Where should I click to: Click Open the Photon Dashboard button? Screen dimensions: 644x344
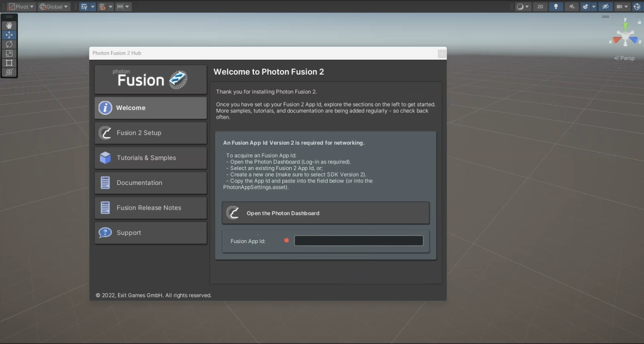pos(325,213)
